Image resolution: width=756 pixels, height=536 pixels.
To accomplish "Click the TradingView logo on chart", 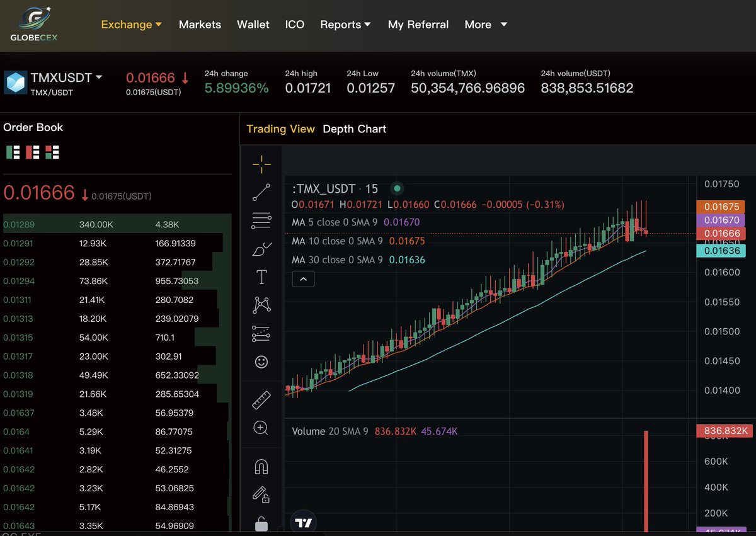I will [303, 523].
